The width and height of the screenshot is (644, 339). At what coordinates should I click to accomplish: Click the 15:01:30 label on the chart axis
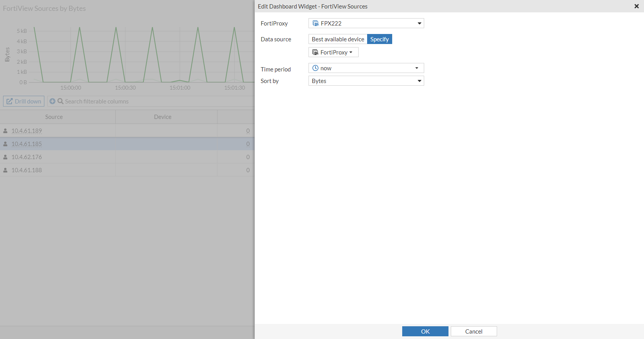click(235, 88)
